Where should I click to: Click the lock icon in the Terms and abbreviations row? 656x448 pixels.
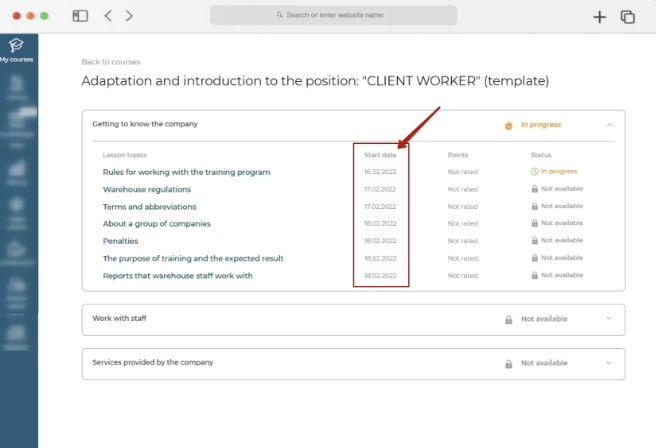(534, 206)
